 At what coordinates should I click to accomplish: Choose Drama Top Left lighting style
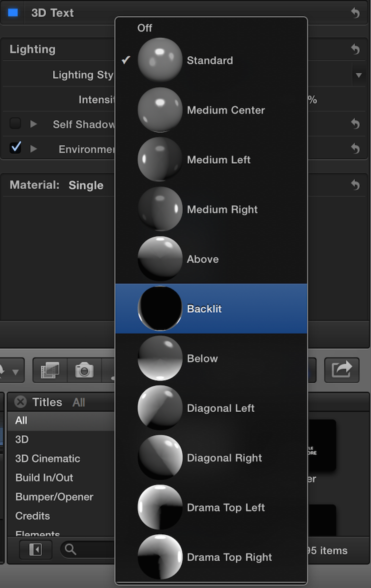pos(226,508)
